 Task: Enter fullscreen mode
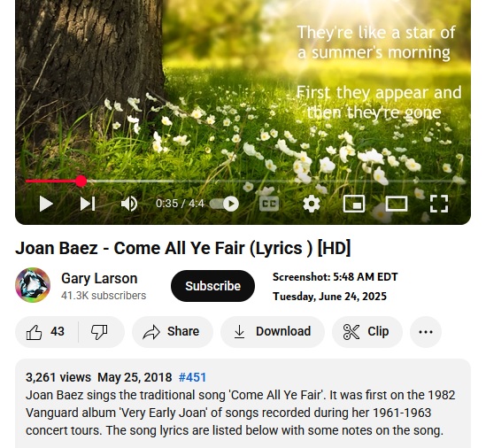coord(439,204)
